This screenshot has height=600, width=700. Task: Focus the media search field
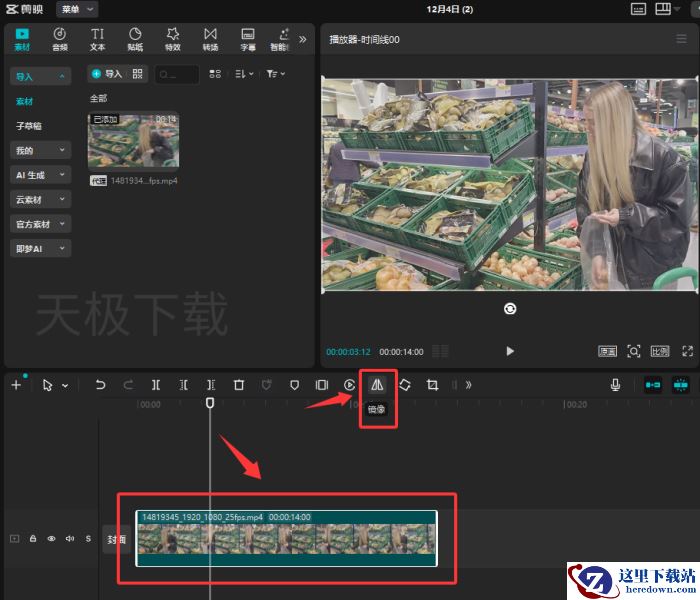pos(176,74)
